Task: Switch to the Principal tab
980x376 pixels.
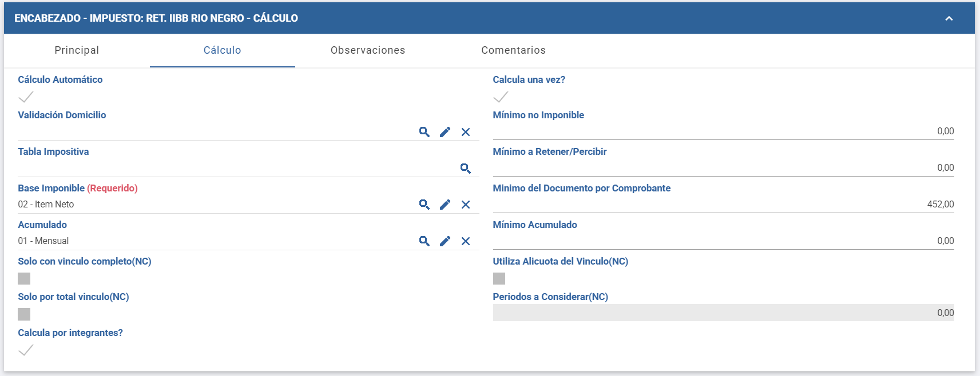Action: [x=77, y=50]
